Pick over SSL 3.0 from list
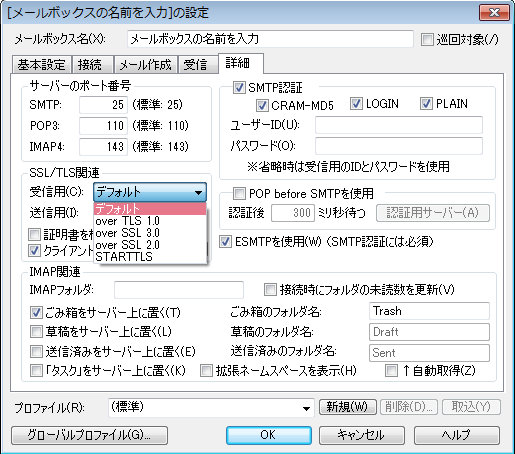The height and width of the screenshot is (454, 515). [150, 233]
